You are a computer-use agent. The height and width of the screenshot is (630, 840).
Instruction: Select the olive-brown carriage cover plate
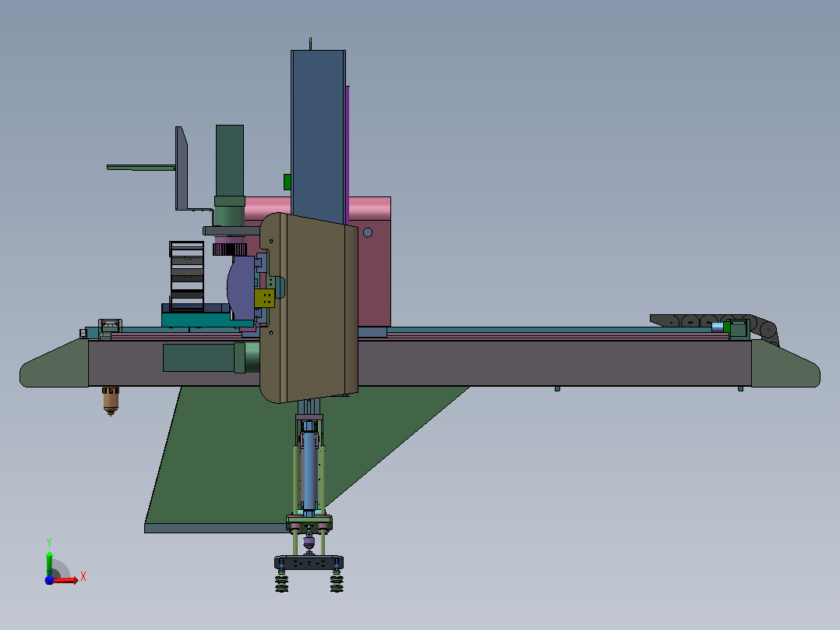coord(309,308)
